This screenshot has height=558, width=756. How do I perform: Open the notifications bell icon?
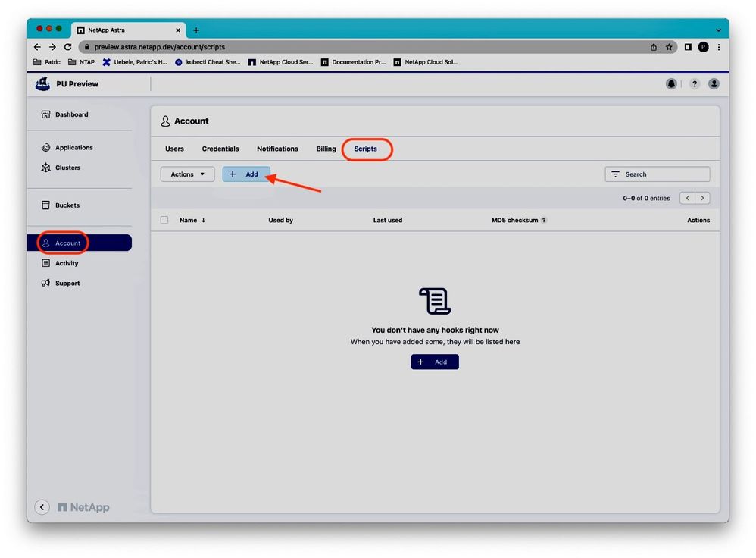tap(670, 84)
